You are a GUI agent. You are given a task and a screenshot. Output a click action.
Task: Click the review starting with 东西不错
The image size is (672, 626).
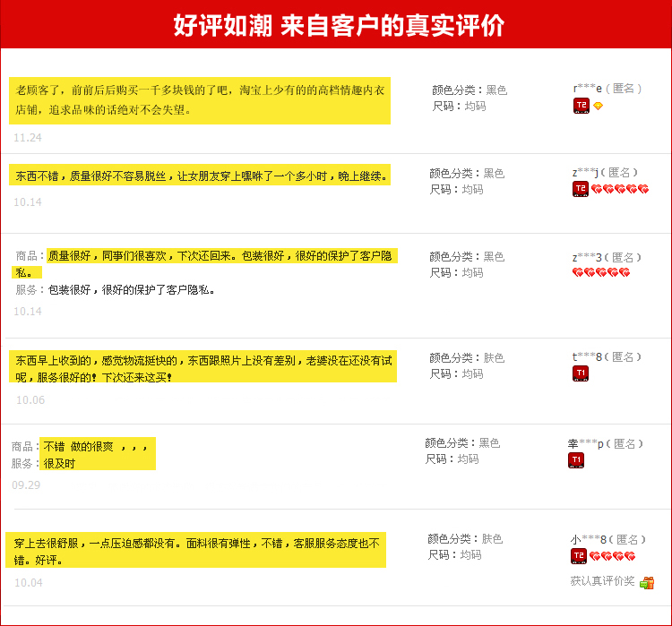201,176
